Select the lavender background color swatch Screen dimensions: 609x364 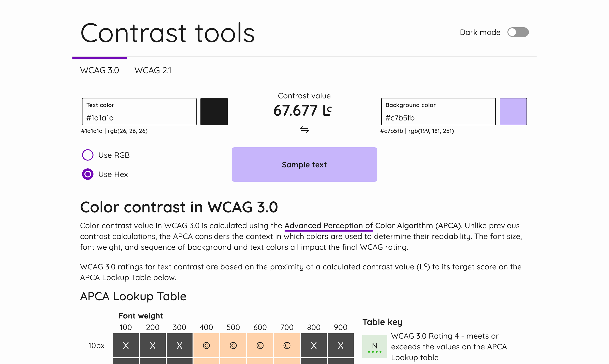(513, 111)
